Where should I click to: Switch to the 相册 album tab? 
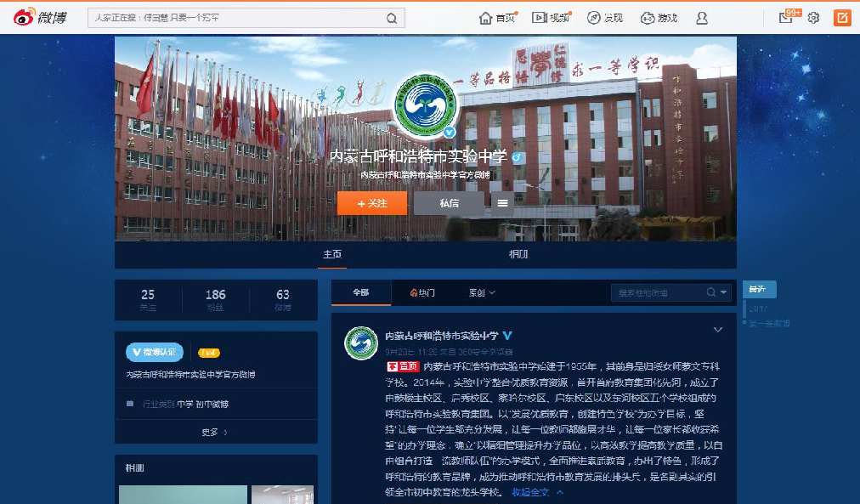click(x=518, y=254)
